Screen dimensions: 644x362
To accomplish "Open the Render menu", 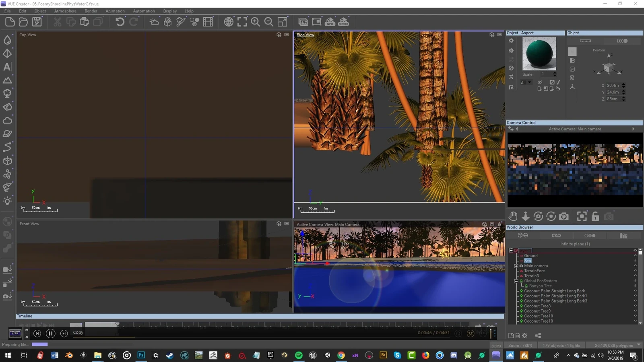I will 91,11.
